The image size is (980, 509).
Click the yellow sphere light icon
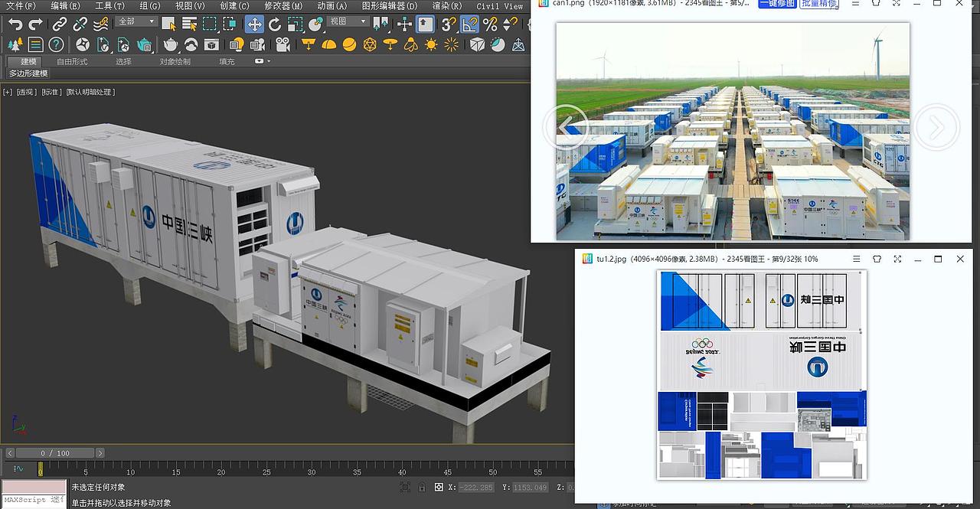pos(349,44)
